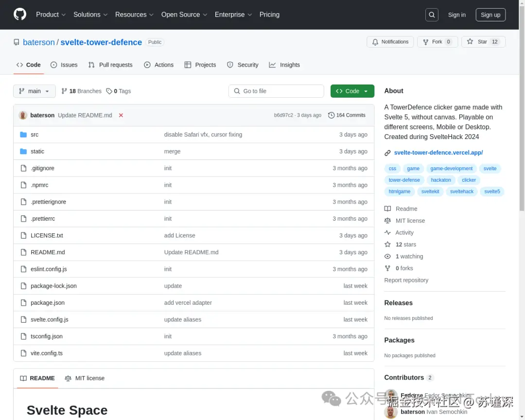
Task: Click the forks icon next to 0 forks
Action: click(387, 268)
